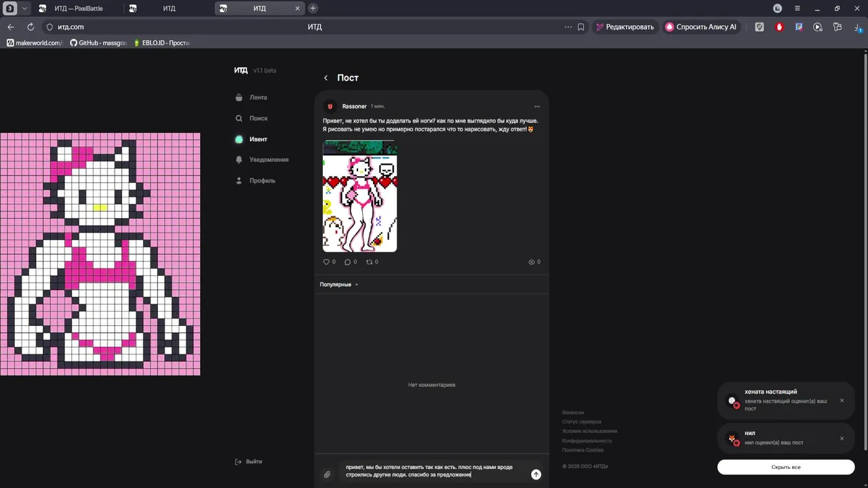Open the GitHub bookmark
The width and height of the screenshot is (868, 488).
tap(98, 43)
